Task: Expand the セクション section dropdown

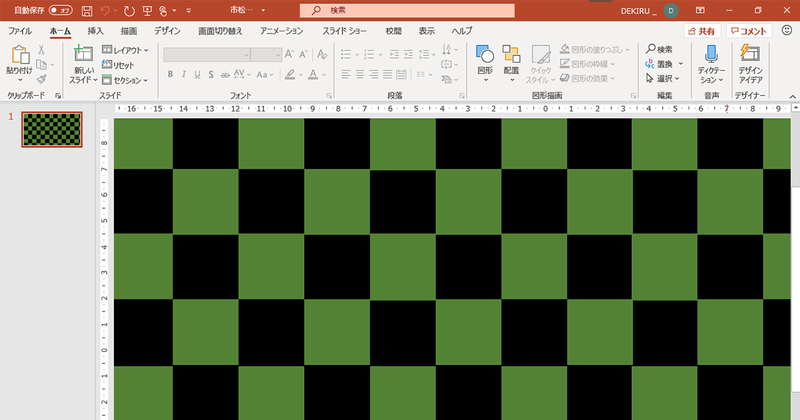Action: coord(130,79)
